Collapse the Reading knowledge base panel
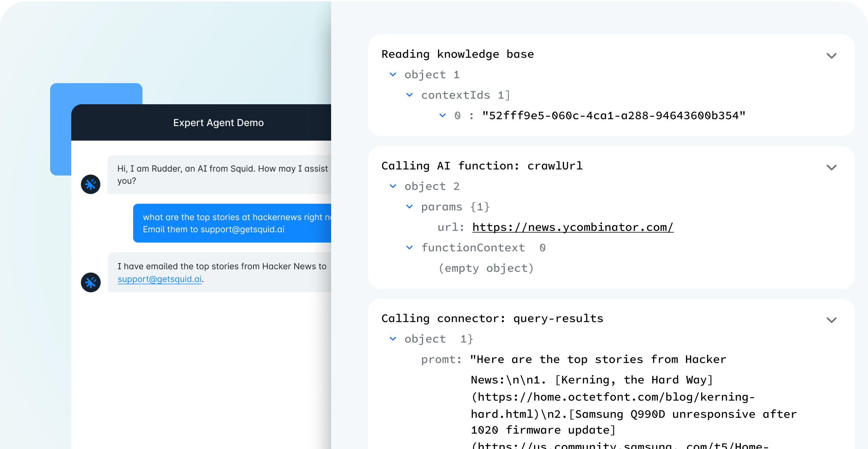This screenshot has width=868, height=449. [831, 56]
